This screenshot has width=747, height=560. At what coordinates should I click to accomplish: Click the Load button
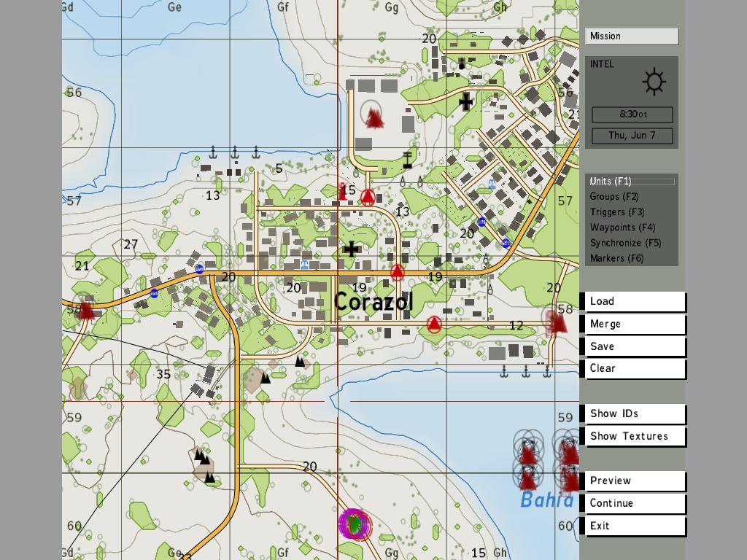[635, 301]
